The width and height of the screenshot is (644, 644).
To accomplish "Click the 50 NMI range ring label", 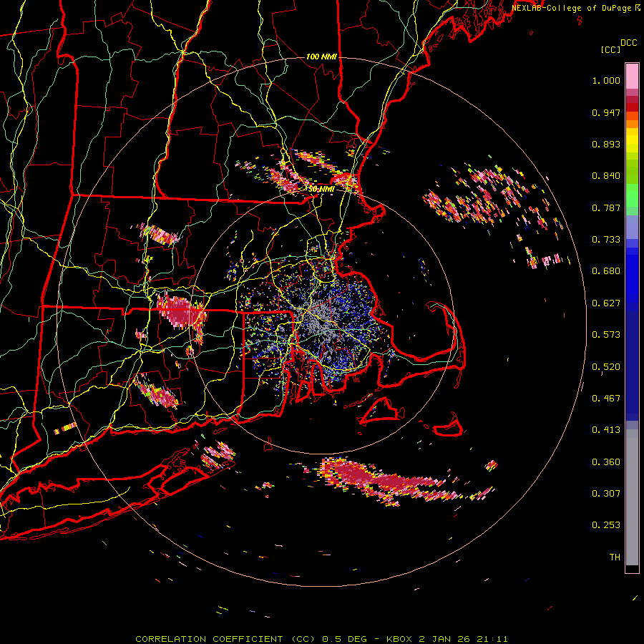I will click(x=321, y=190).
